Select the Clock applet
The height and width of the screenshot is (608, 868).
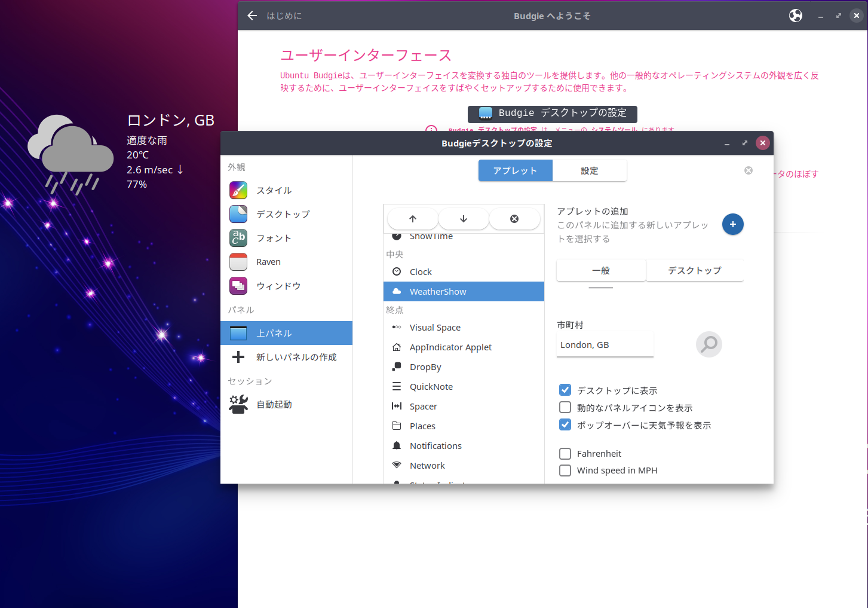coord(464,272)
